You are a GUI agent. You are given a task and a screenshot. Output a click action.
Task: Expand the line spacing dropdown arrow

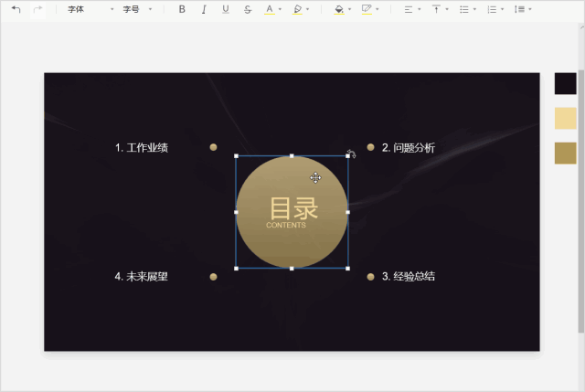point(530,9)
